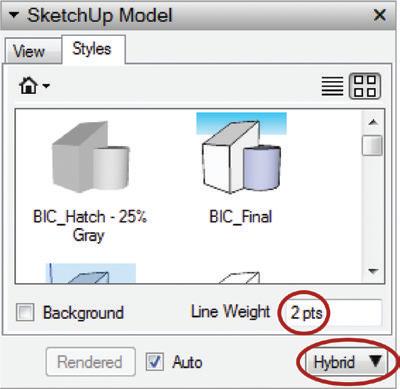This screenshot has height=389, width=400.
Task: Click the Rendered button
Action: pos(91,362)
